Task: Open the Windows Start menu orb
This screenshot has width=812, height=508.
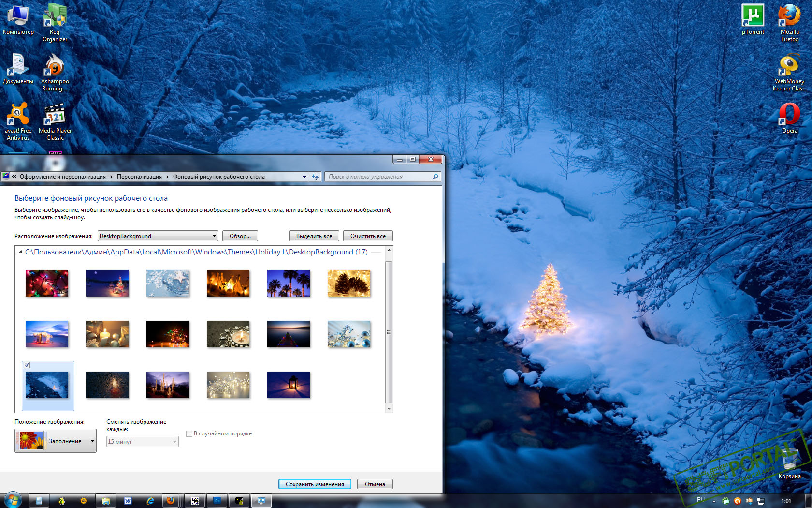Action: 13,500
